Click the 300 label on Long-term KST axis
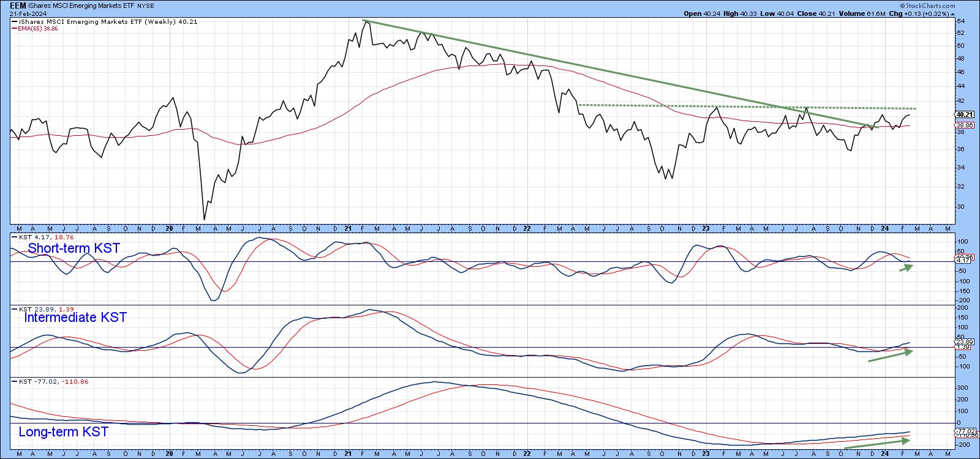This screenshot has width=980, height=459. pos(961,388)
